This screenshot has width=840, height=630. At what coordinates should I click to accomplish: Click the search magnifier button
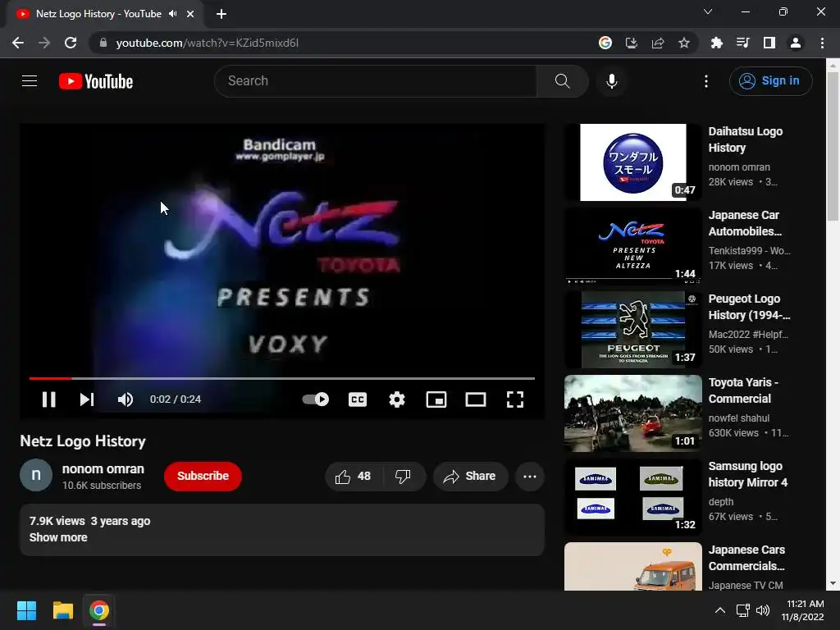click(x=562, y=81)
